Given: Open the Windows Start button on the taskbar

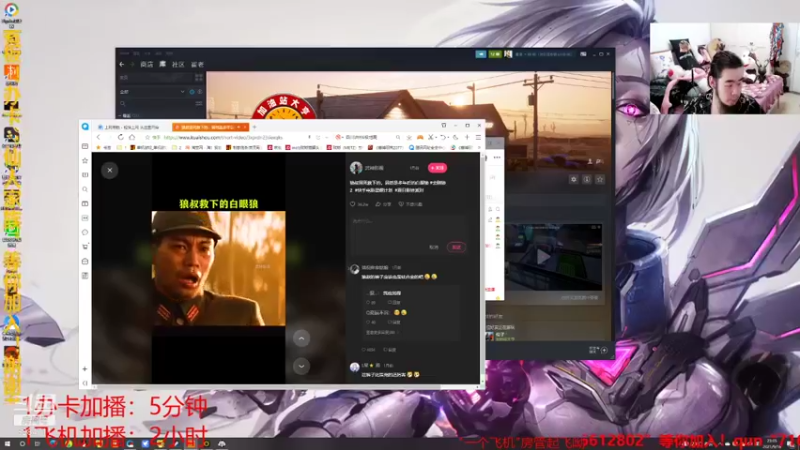Looking at the screenshot, I should (x=7, y=444).
